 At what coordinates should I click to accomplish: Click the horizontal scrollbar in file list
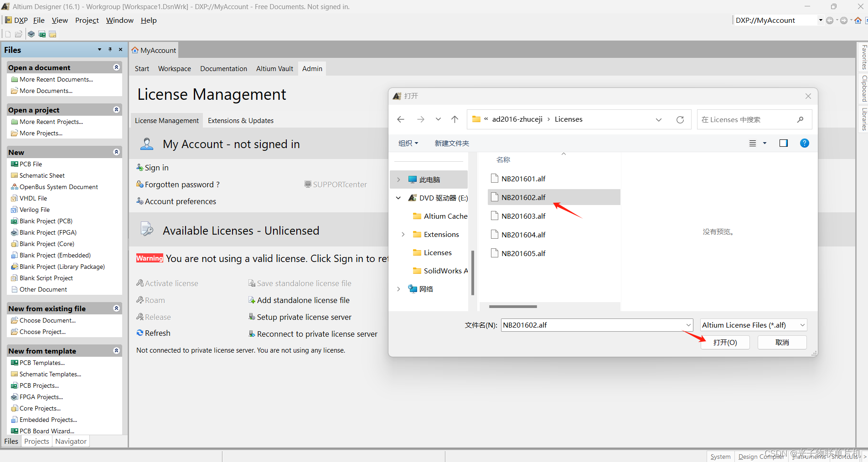[513, 307]
